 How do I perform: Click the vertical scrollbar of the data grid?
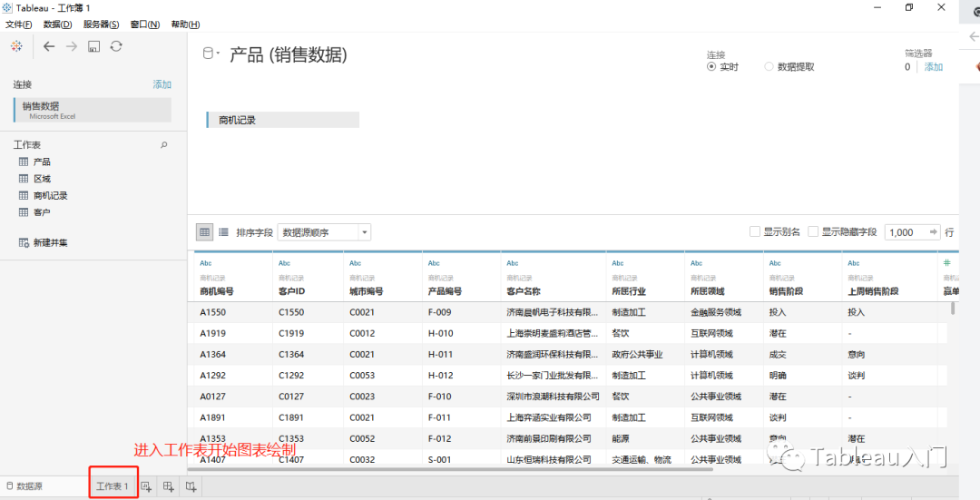pos(953,309)
